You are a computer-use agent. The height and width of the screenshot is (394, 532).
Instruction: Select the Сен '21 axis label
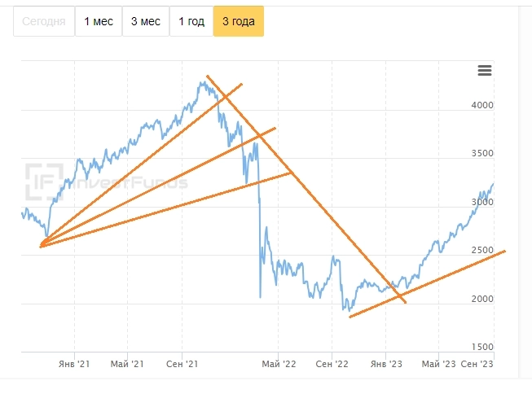pyautogui.click(x=184, y=365)
